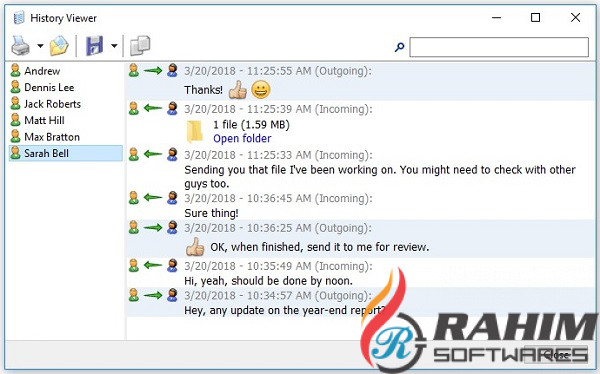600x374 pixels.
Task: Click the Save floppy disk icon
Action: pos(95,46)
